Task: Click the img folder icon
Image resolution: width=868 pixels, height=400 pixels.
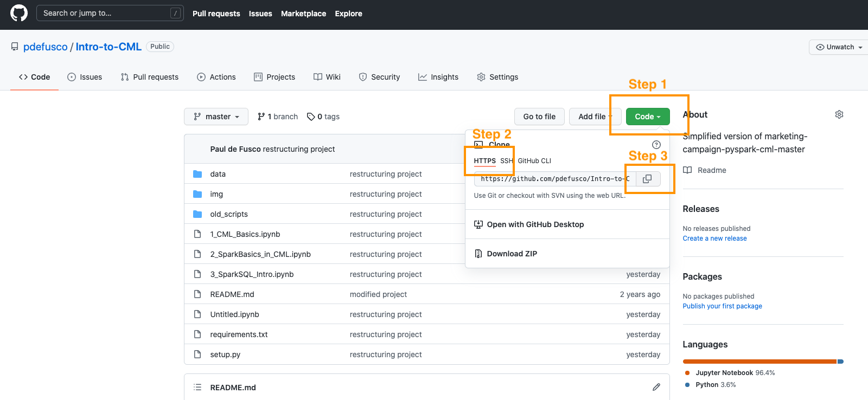Action: (197, 194)
